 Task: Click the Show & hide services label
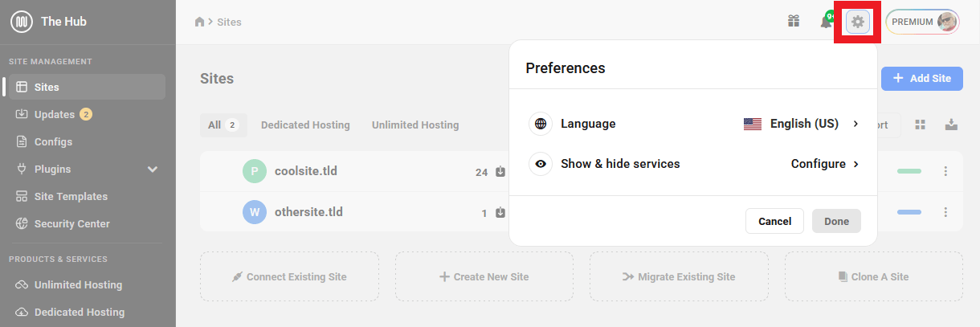click(620, 164)
